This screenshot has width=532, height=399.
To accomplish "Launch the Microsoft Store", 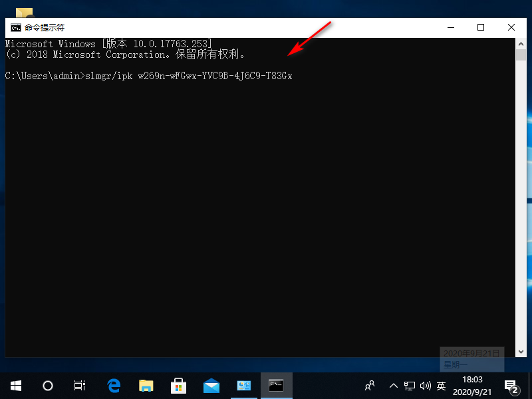I will click(x=178, y=386).
